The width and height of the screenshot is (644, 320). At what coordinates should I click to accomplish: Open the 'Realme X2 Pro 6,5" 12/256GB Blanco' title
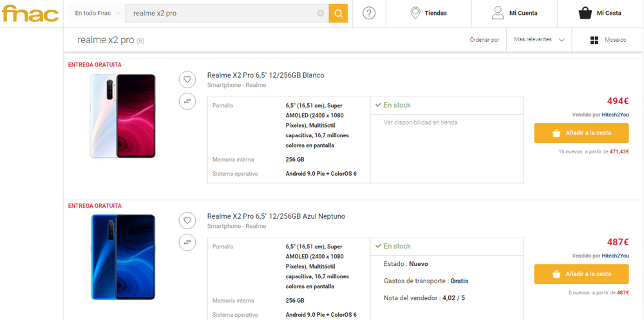(x=266, y=75)
